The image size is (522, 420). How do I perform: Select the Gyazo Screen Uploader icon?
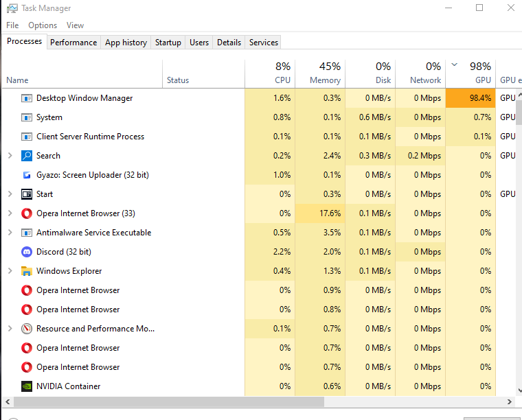27,175
